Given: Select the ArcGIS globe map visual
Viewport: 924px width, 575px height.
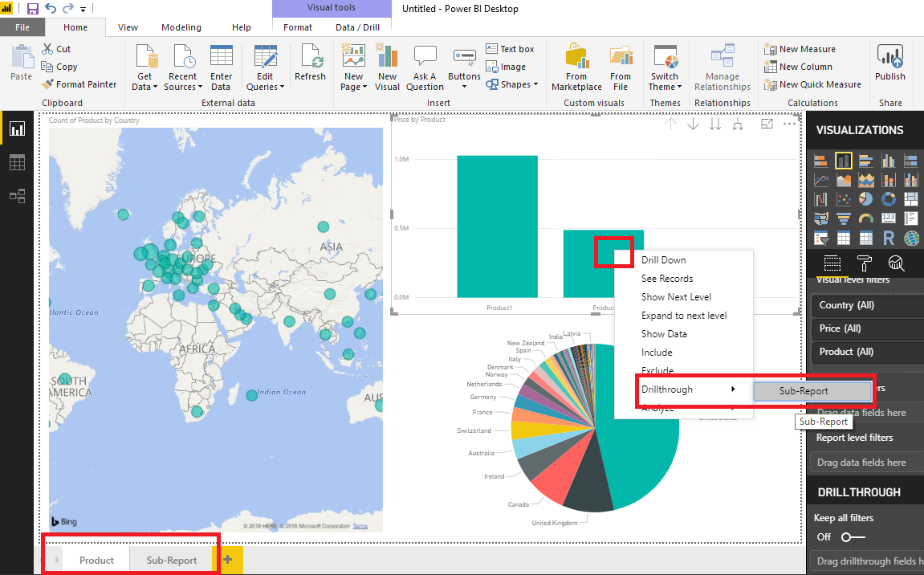Looking at the screenshot, I should [x=910, y=239].
